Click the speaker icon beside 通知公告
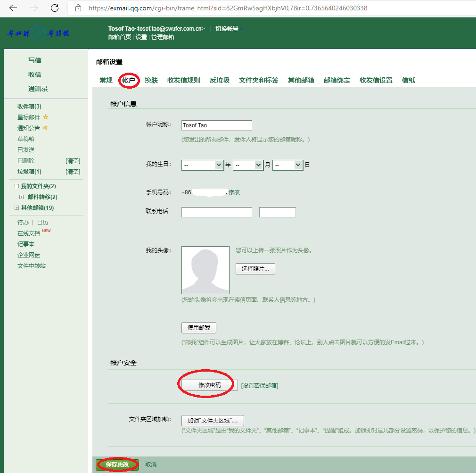This screenshot has height=473, width=476. tap(46, 128)
